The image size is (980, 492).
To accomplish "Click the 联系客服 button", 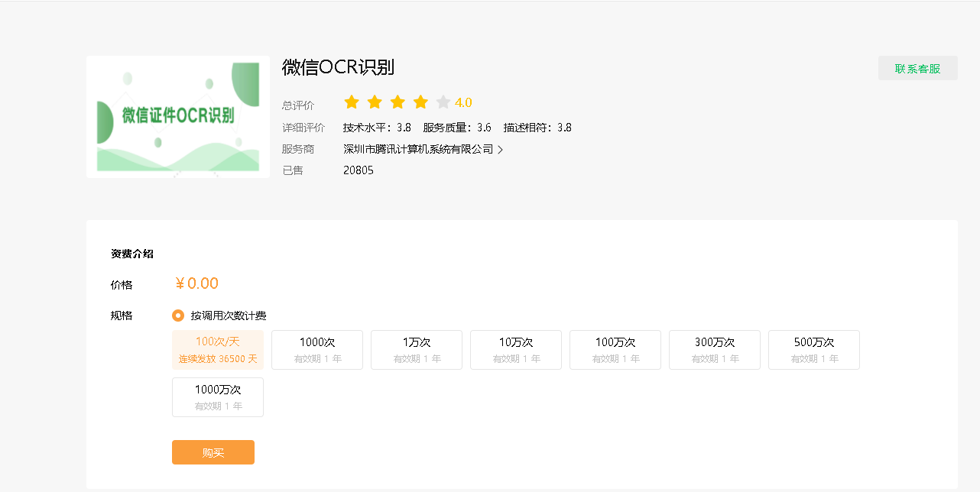I will pos(917,68).
